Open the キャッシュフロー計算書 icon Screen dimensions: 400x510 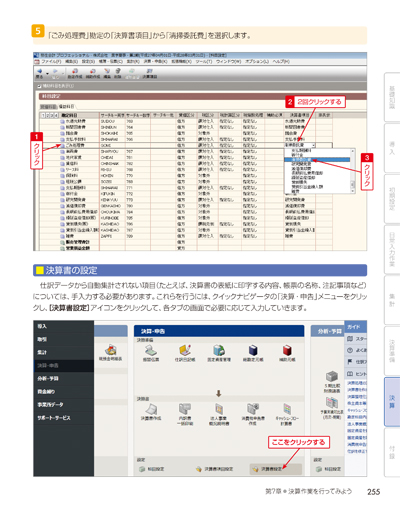(x=287, y=414)
